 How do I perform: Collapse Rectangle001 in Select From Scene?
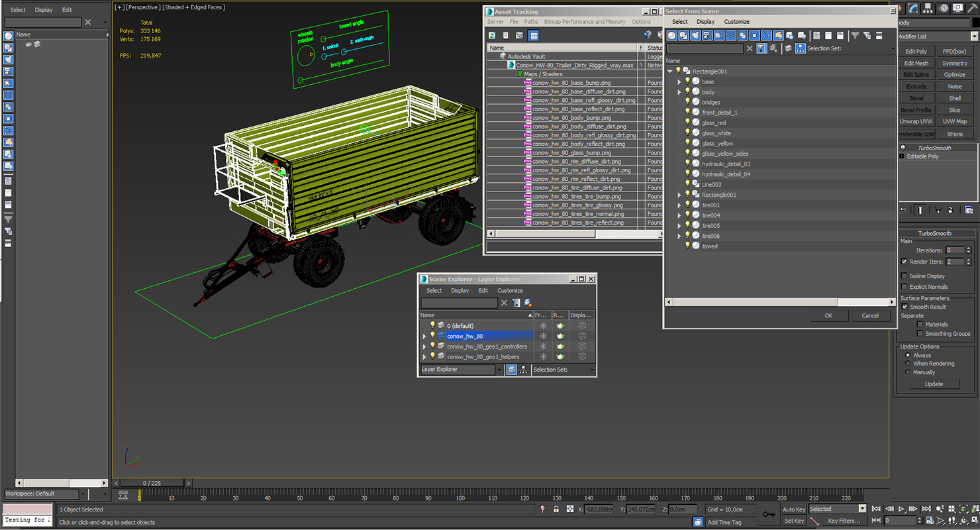click(670, 72)
